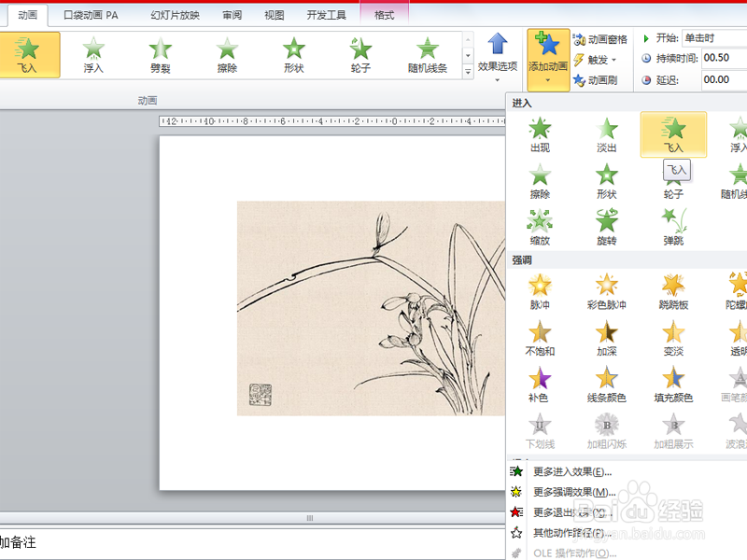Screen dimensions: 747x560
Task: Open the 效果选项 dropdown
Action: 498,57
